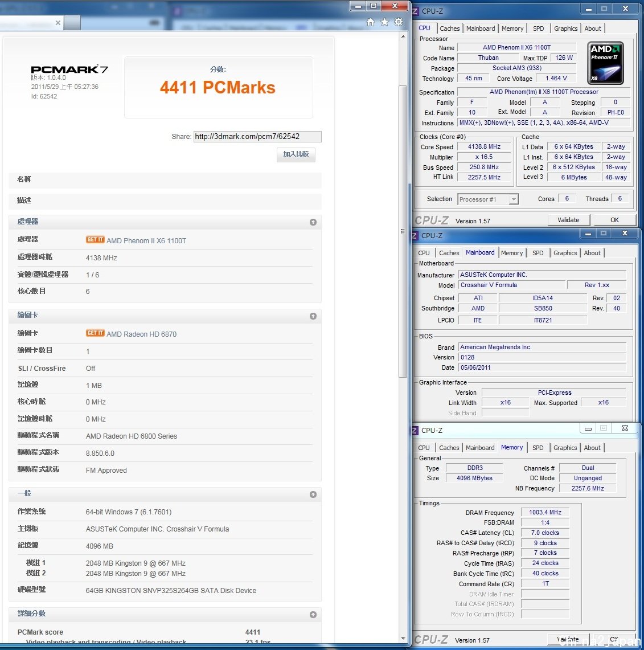Open Graphics tab in Memory CPU-Z window
Screen dimensions: 644x650
click(565, 448)
